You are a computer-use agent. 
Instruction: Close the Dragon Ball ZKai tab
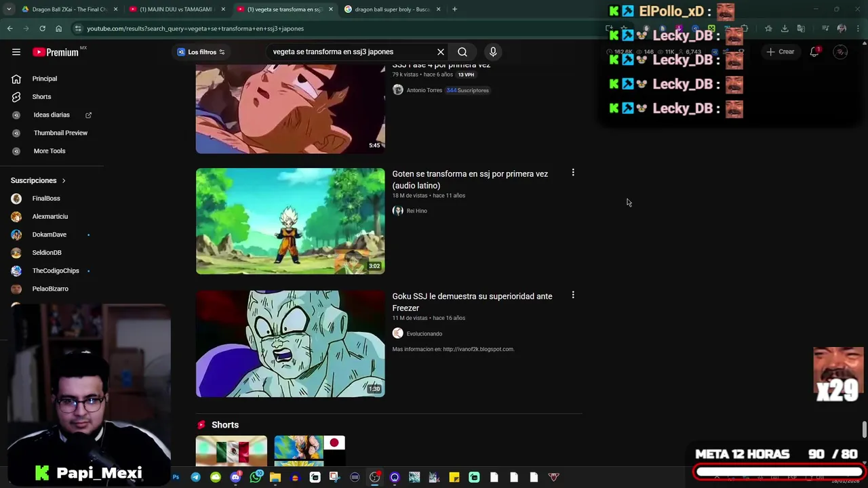coord(115,9)
